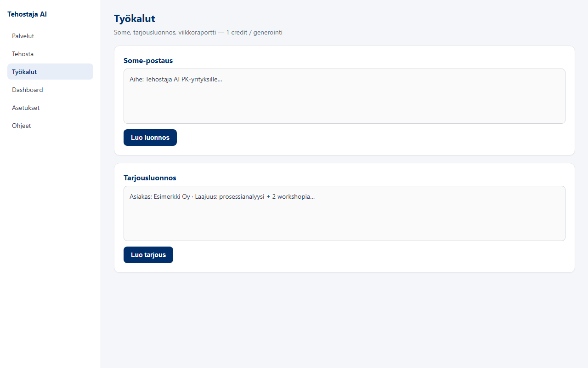
Task: Click the Some-postaus card heading
Action: [x=148, y=60]
